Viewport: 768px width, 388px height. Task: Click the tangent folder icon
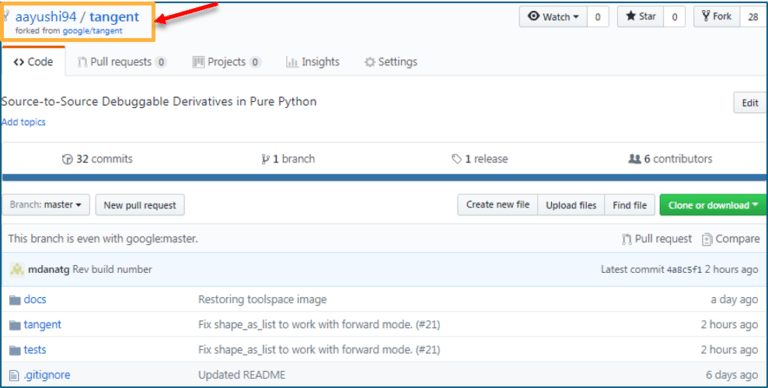15,325
